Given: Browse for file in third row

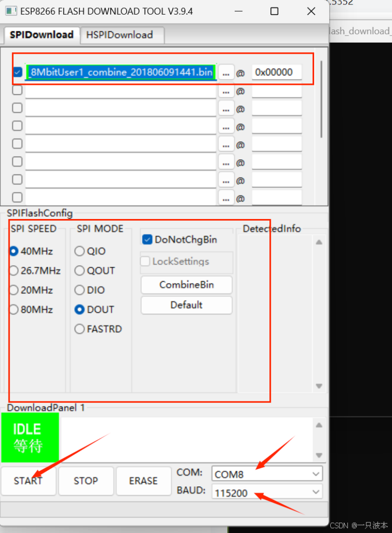Looking at the screenshot, I should [x=226, y=109].
